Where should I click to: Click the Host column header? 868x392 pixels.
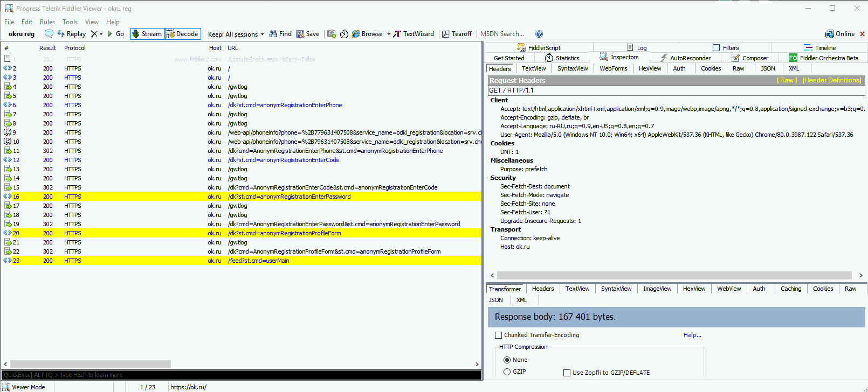click(x=215, y=48)
